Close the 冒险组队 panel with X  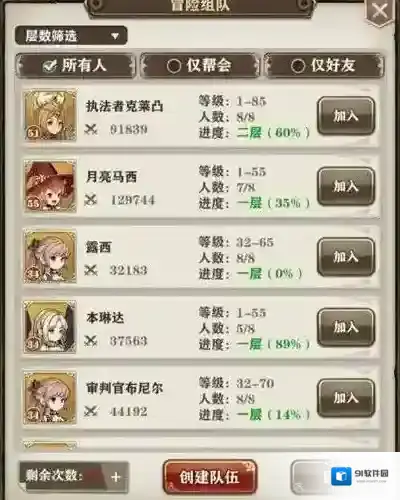pyautogui.click(x=381, y=11)
